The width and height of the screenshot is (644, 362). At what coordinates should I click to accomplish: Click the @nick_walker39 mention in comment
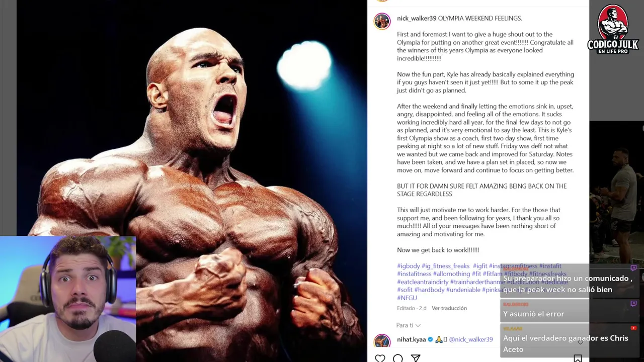tap(471, 339)
